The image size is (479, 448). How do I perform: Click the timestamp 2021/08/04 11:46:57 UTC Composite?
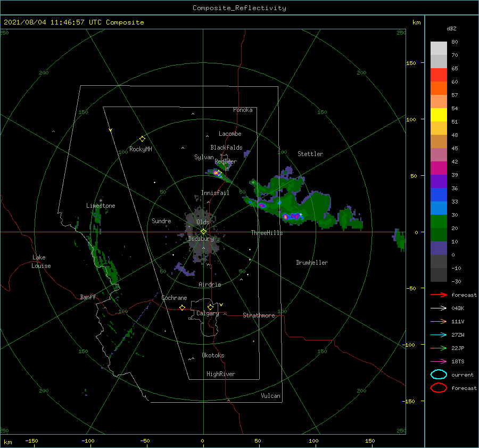pyautogui.click(x=73, y=22)
